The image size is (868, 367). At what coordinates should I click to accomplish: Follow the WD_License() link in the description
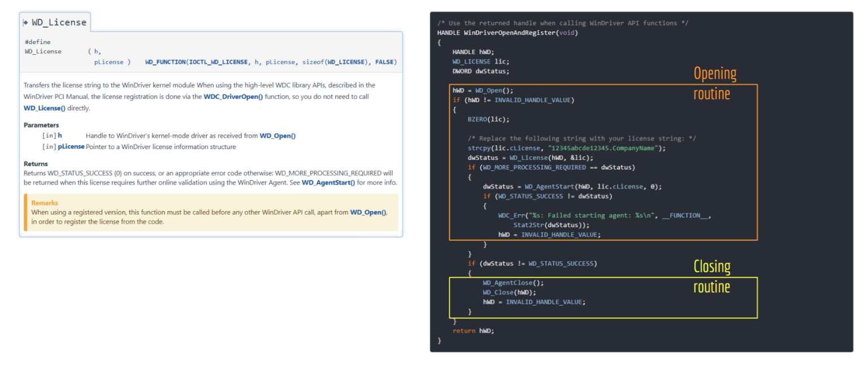43,108
